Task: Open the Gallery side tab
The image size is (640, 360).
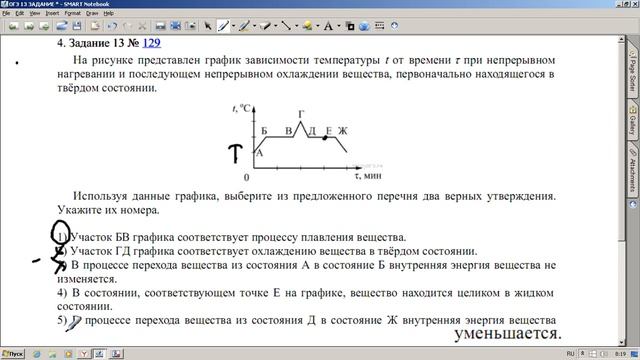Action: [x=633, y=120]
